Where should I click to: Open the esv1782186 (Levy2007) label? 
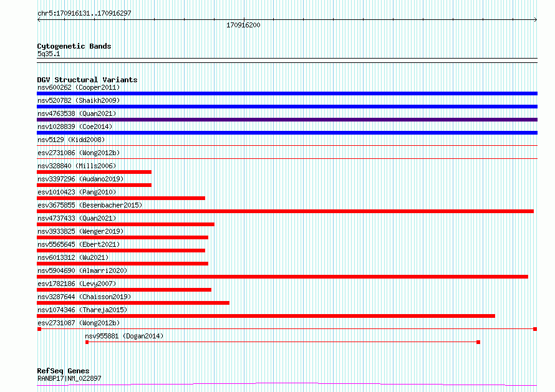click(77, 284)
